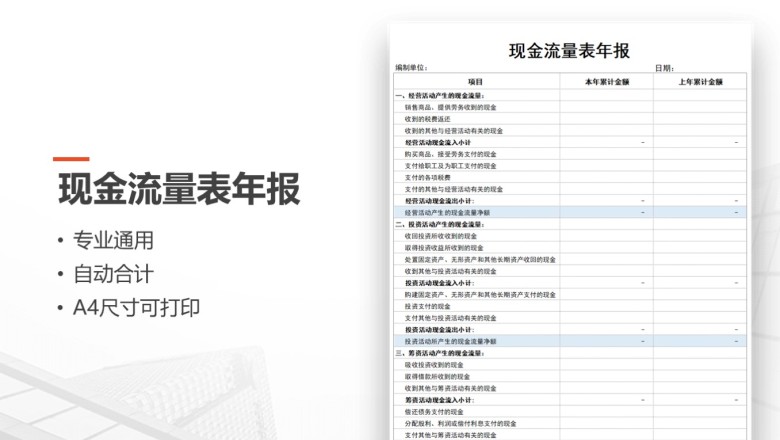
Task: Select bold row '经营活动现金流入小计'
Action: (570, 142)
